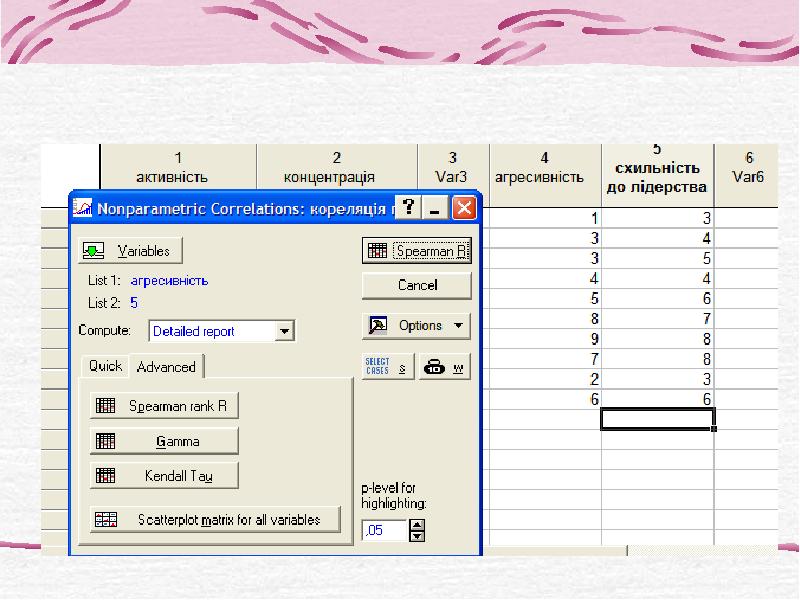
Task: Click the Select Cases button
Action: [386, 367]
